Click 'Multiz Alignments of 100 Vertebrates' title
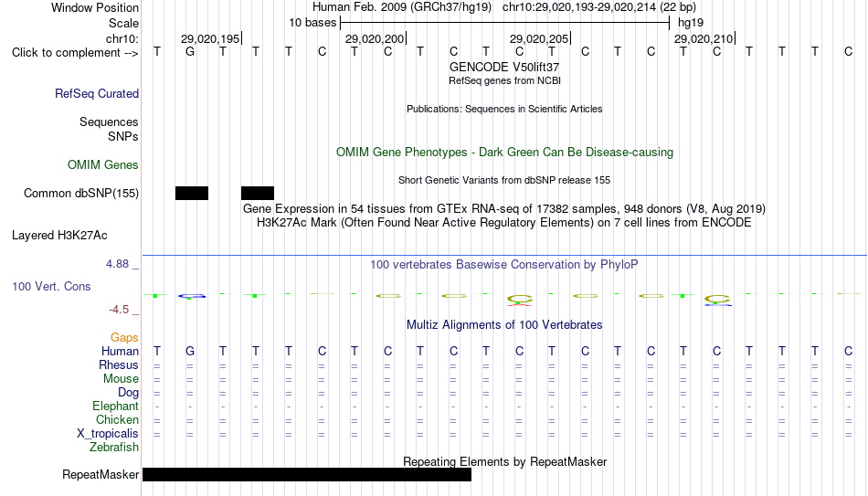868x496 pixels. click(x=504, y=325)
